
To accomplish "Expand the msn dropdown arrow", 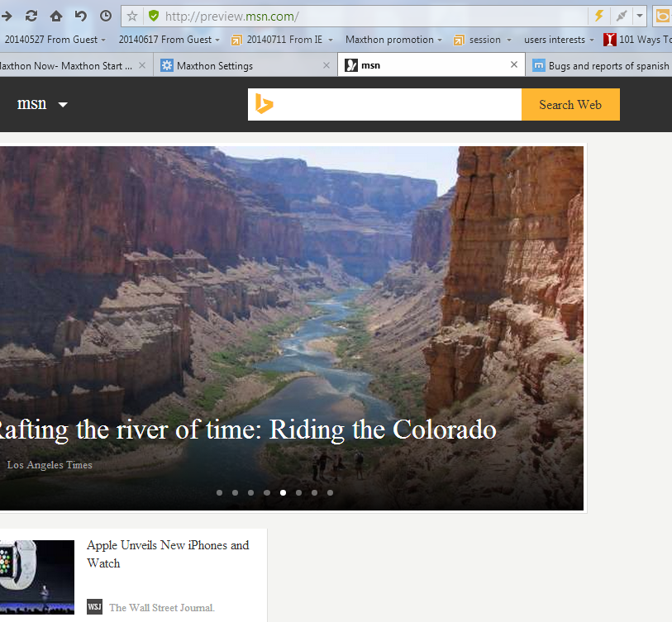I will point(63,105).
